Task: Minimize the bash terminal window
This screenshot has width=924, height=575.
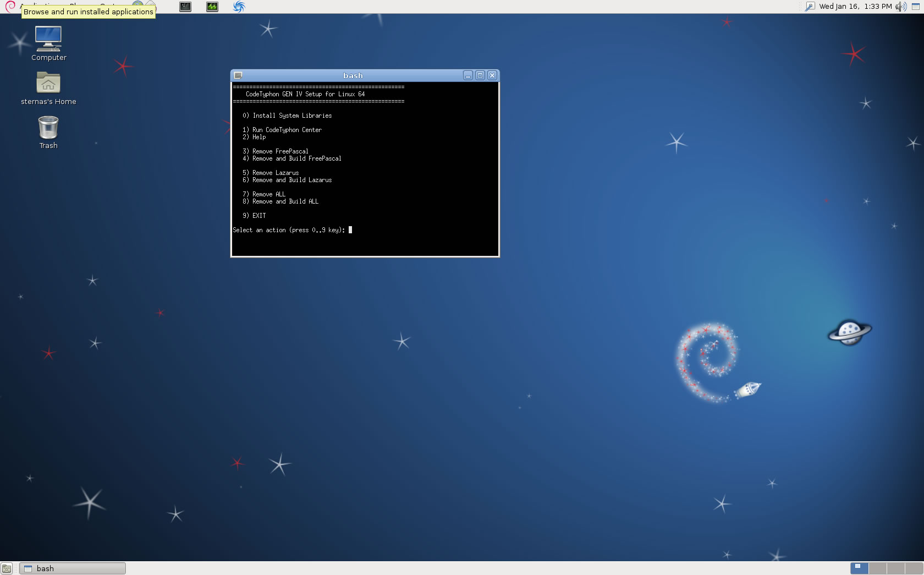Action: [468, 75]
